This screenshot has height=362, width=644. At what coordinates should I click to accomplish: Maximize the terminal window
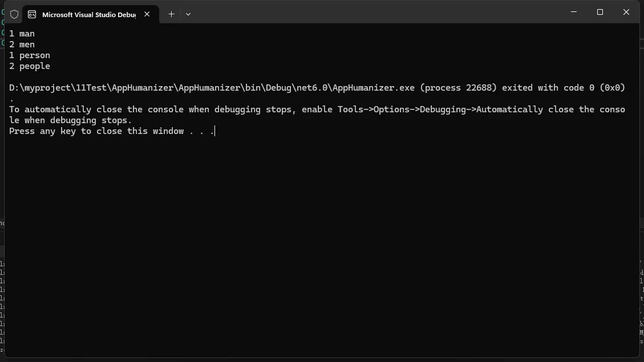pyautogui.click(x=600, y=12)
